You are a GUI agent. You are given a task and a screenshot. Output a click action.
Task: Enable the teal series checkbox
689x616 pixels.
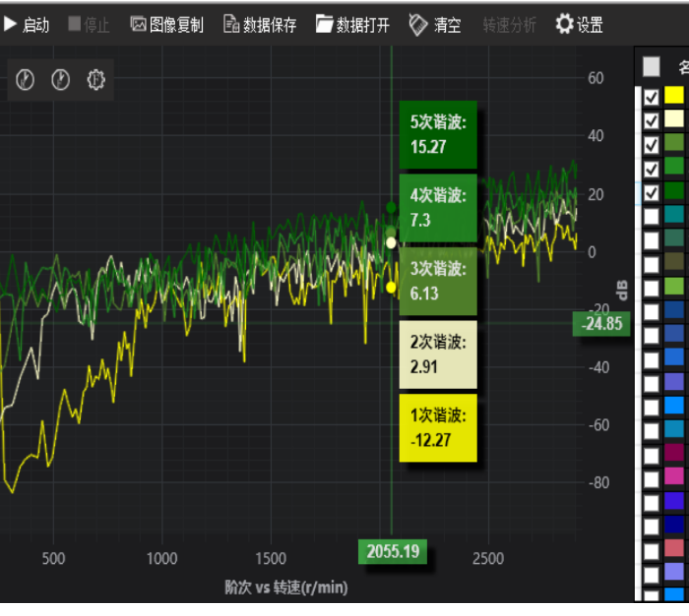coord(651,216)
